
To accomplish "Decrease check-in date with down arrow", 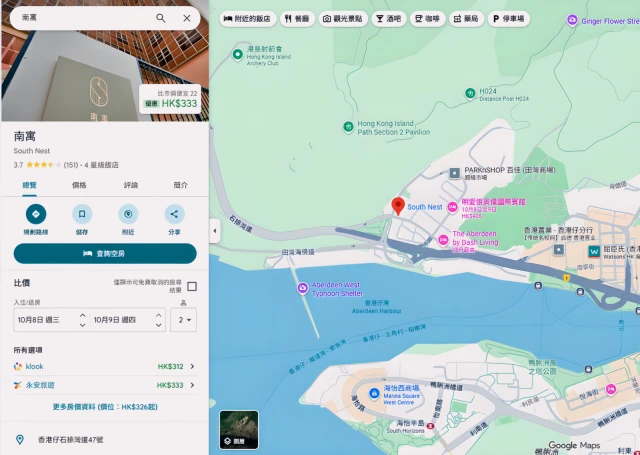I will (x=82, y=325).
